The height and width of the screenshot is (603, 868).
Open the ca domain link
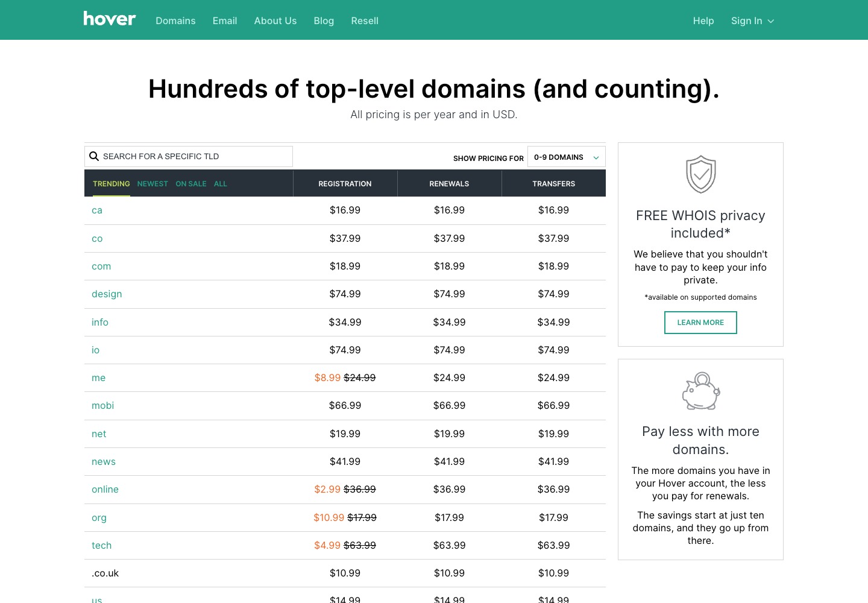click(97, 210)
